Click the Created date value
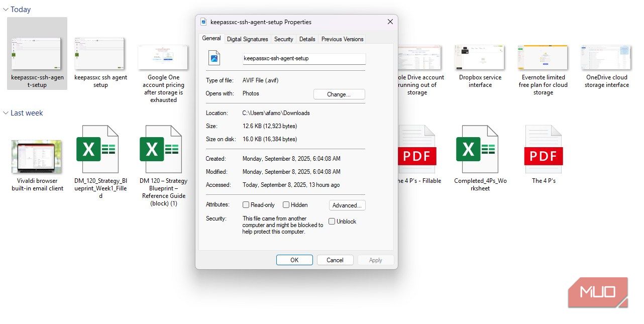The width and height of the screenshot is (644, 324). coord(292,159)
